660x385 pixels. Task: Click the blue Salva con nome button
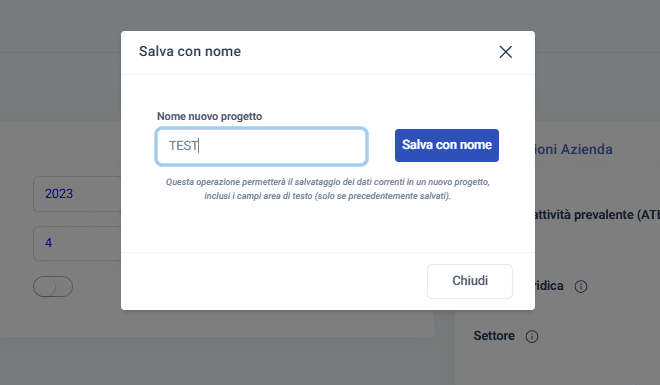point(447,145)
